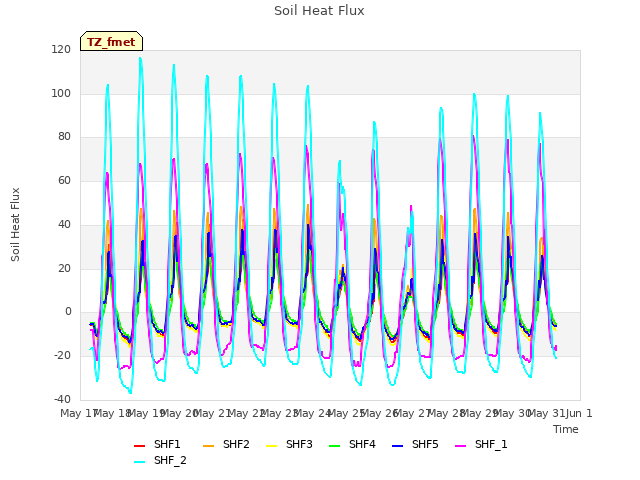Click the green SHF4 legend swatch
640x480 pixels.
pyautogui.click(x=335, y=446)
